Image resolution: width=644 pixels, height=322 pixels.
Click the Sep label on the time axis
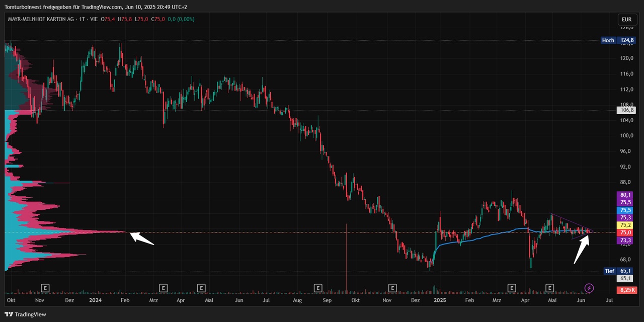point(327,300)
